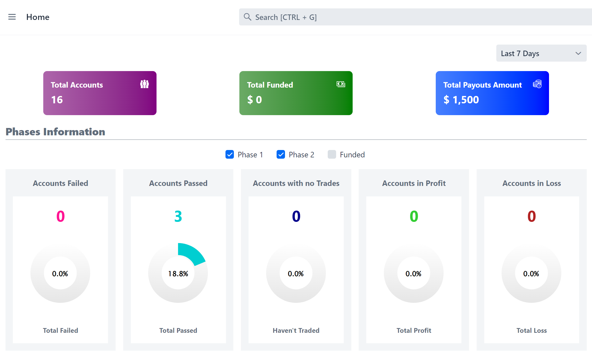Click the people icon on Total Accounts

[x=144, y=84]
